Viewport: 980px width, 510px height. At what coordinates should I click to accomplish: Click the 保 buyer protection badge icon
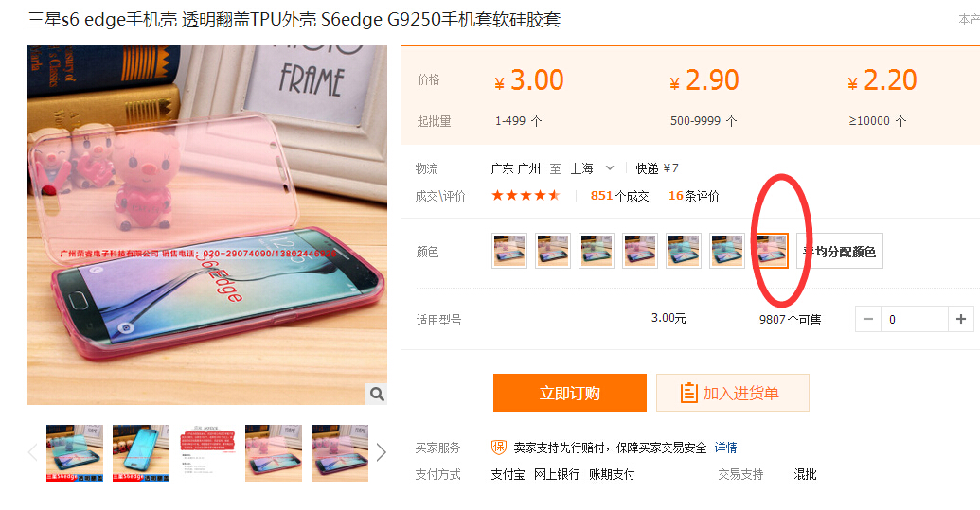(x=499, y=447)
